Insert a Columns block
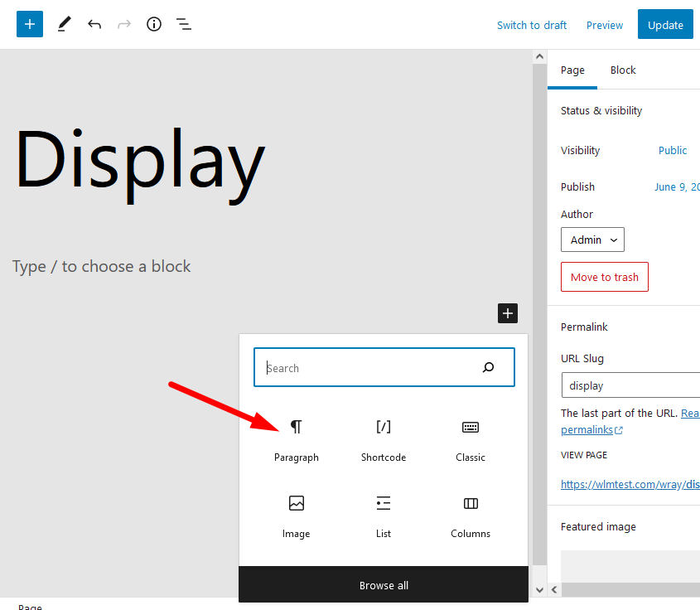 [x=471, y=516]
